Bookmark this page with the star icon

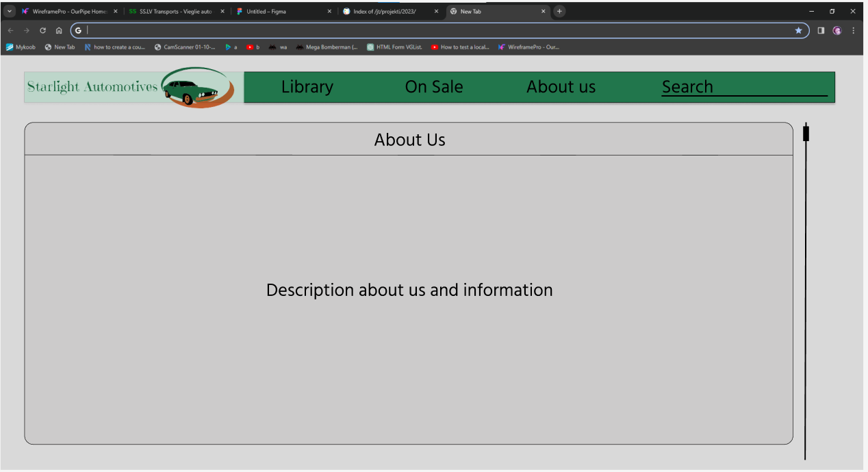pos(798,31)
